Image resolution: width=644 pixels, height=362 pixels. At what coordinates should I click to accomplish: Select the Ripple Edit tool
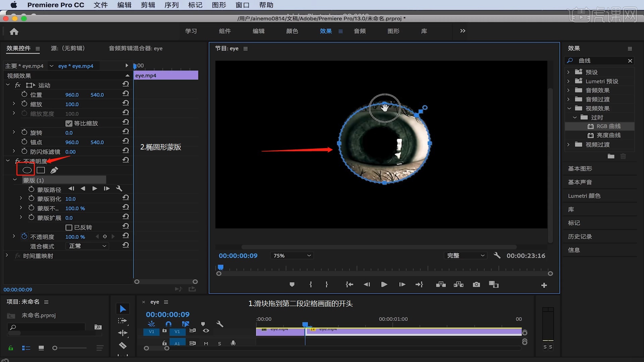(x=123, y=333)
